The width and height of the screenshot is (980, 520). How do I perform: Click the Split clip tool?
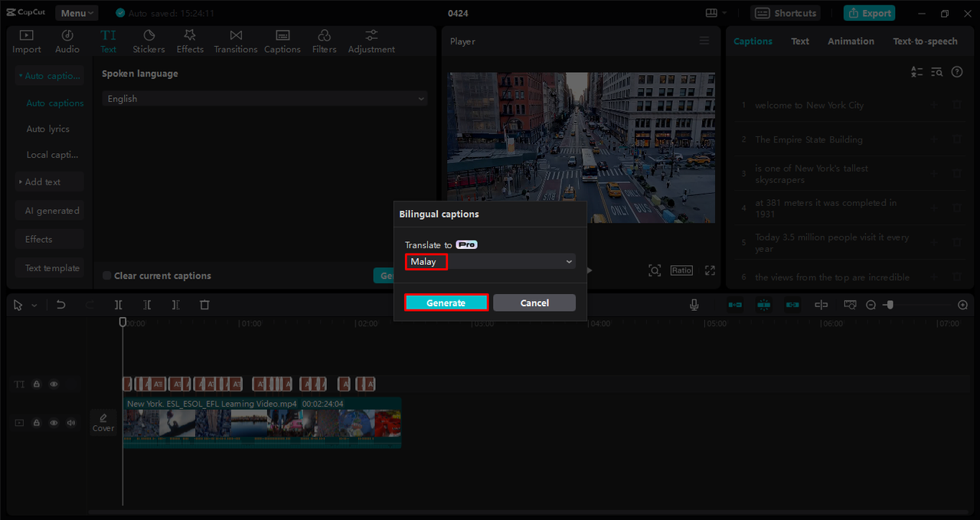click(119, 305)
